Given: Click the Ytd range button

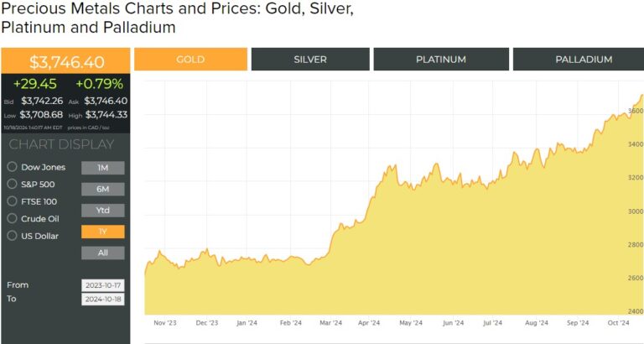Looking at the screenshot, I should tap(102, 211).
